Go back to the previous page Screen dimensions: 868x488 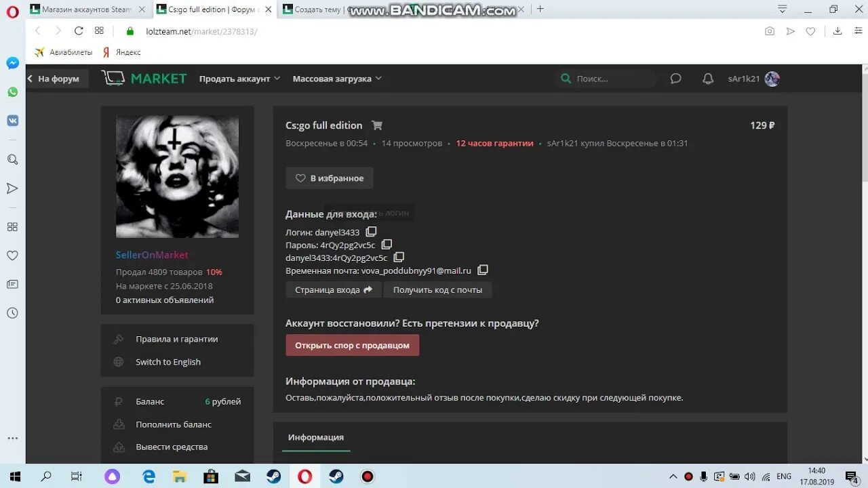[x=38, y=31]
